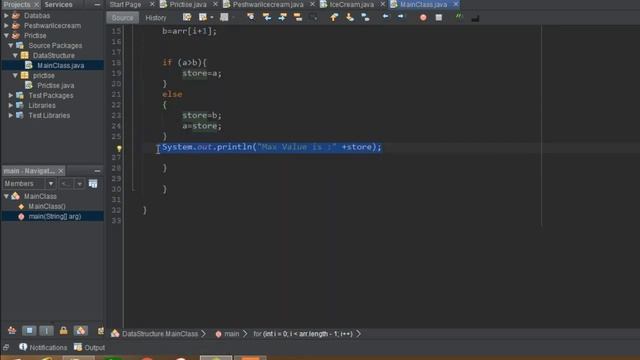Click the Last Edit toolbar icon

point(187,17)
